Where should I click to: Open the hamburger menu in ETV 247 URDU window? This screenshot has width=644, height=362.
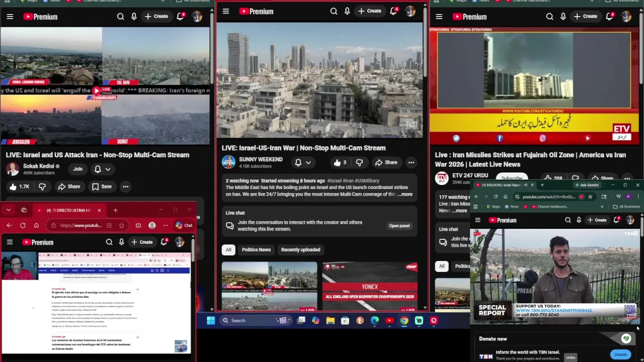click(439, 17)
